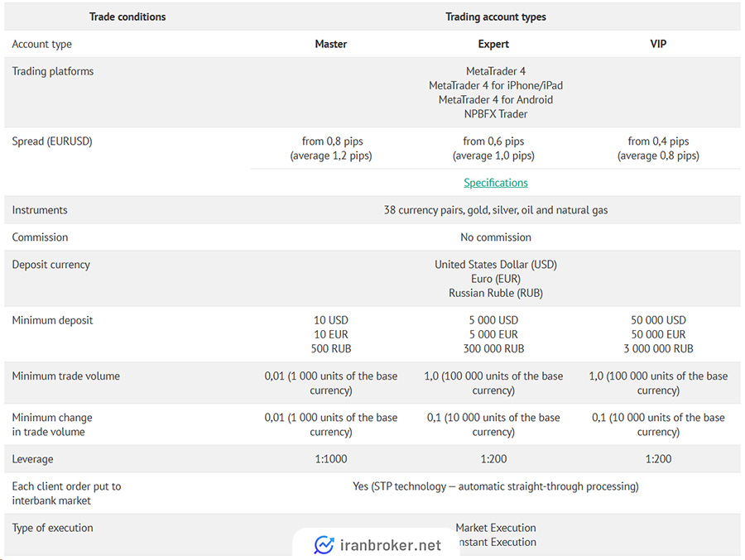Click the Trading account types header
This screenshot has height=560, width=745.
pyautogui.click(x=496, y=17)
